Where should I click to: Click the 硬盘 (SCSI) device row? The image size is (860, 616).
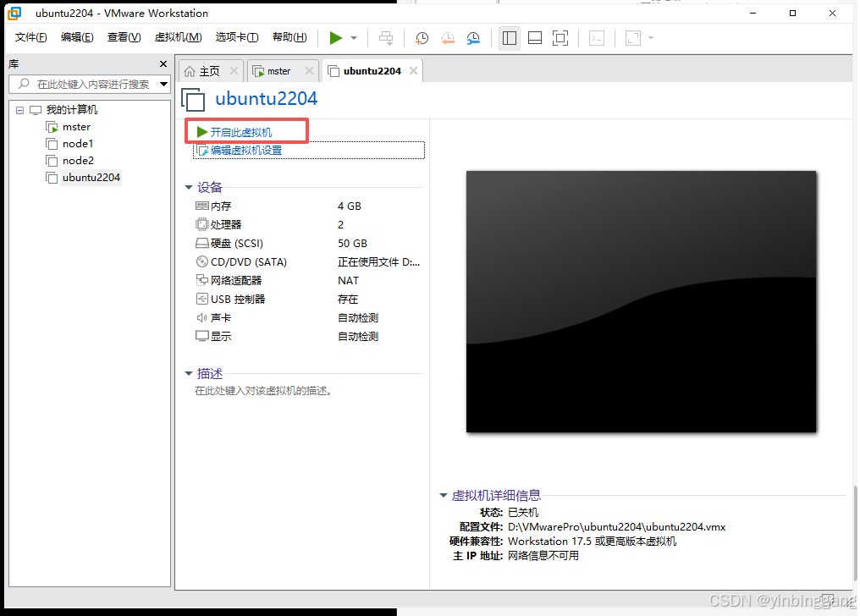pos(307,244)
